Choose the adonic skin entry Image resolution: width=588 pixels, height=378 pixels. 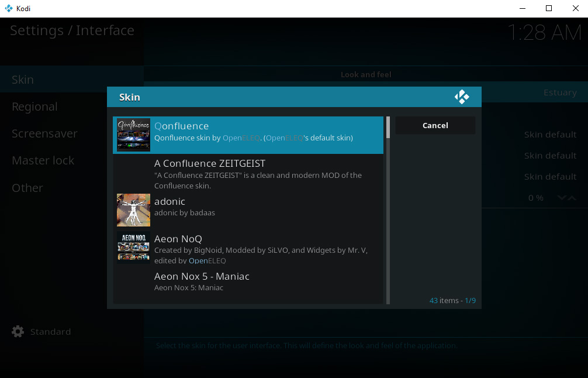(248, 210)
